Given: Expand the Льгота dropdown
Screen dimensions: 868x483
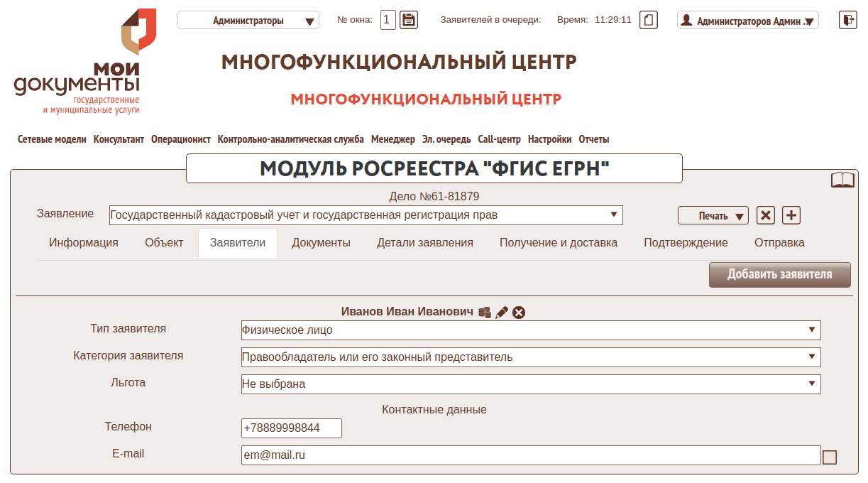Looking at the screenshot, I should click(x=531, y=384).
